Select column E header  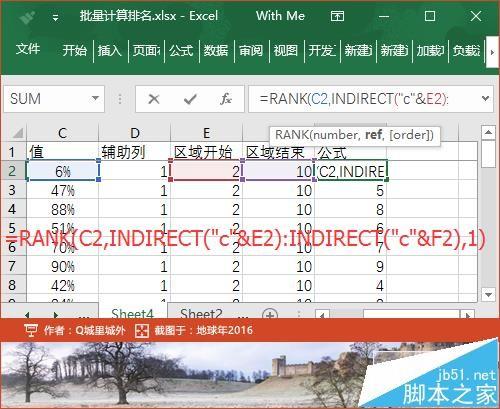(207, 133)
